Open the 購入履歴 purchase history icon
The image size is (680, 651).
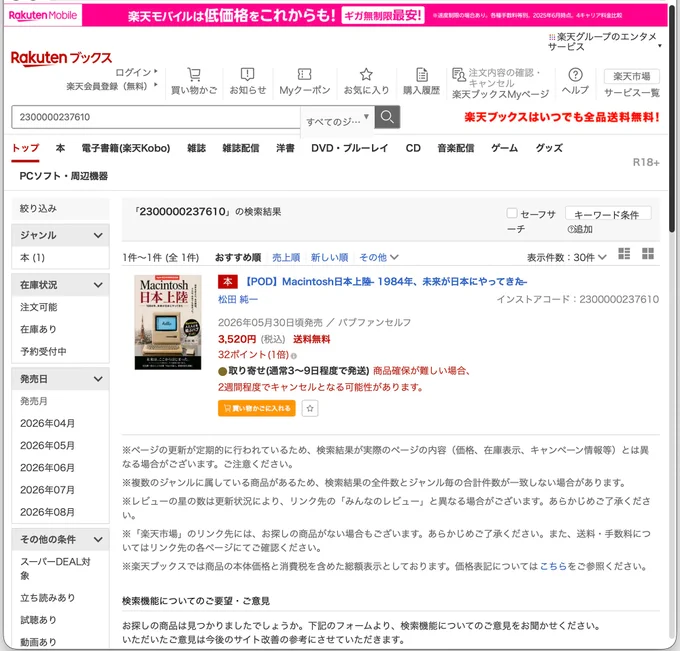pyautogui.click(x=422, y=75)
